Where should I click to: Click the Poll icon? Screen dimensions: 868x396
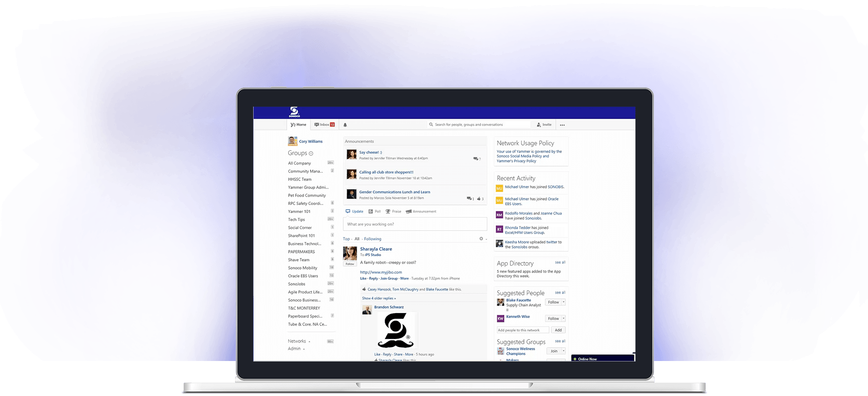coord(371,211)
